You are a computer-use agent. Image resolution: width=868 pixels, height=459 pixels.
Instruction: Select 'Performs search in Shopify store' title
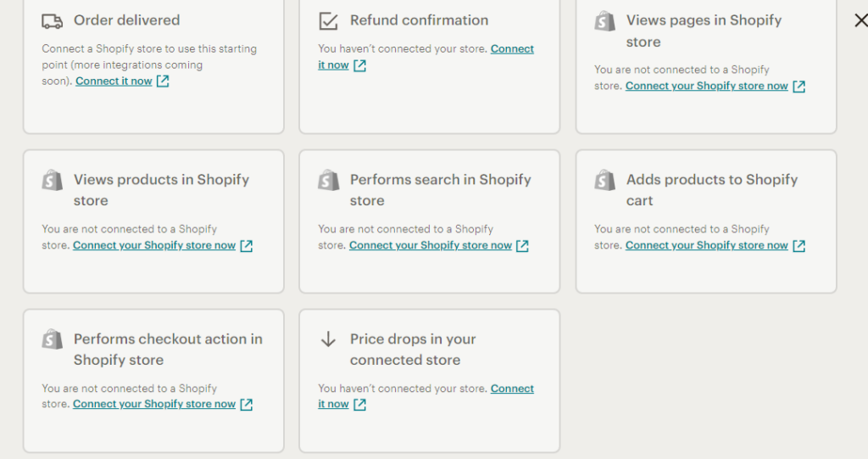pos(440,190)
